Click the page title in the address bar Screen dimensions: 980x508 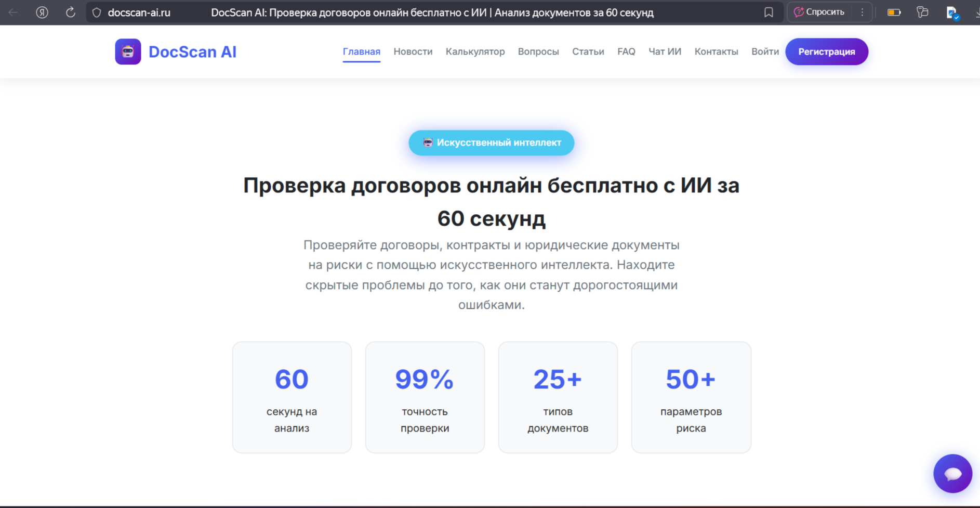(432, 12)
